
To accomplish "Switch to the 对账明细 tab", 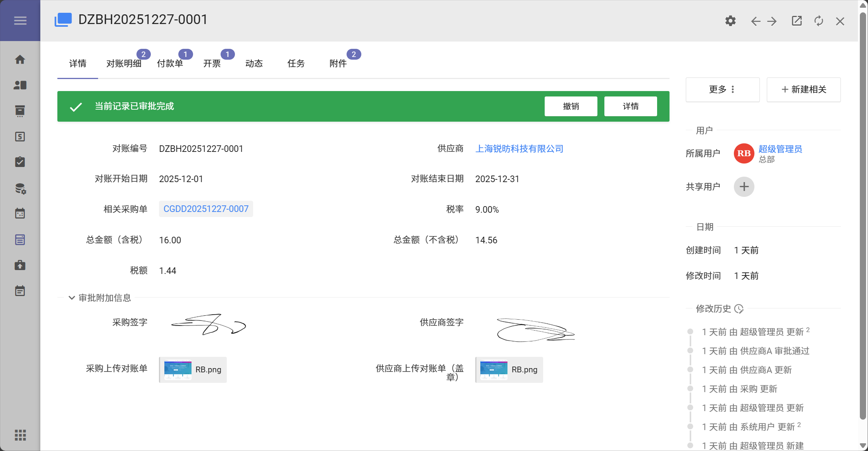I will tap(124, 64).
